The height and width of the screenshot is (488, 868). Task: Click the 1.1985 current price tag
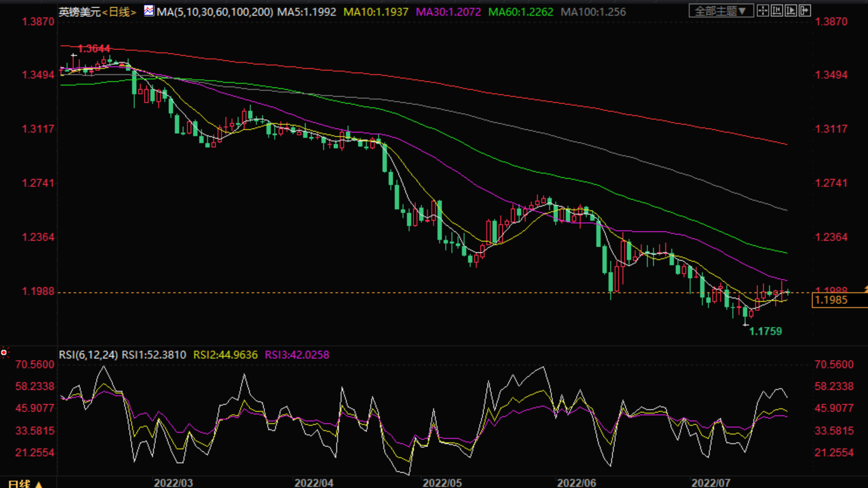click(x=832, y=300)
